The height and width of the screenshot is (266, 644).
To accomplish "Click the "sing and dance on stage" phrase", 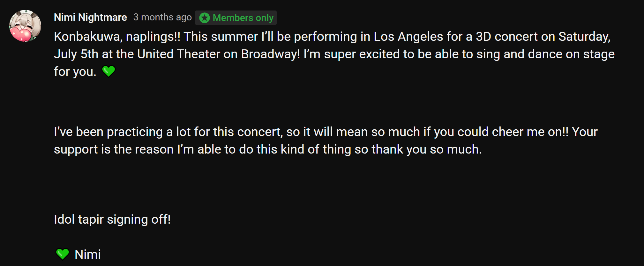I will (x=545, y=54).
